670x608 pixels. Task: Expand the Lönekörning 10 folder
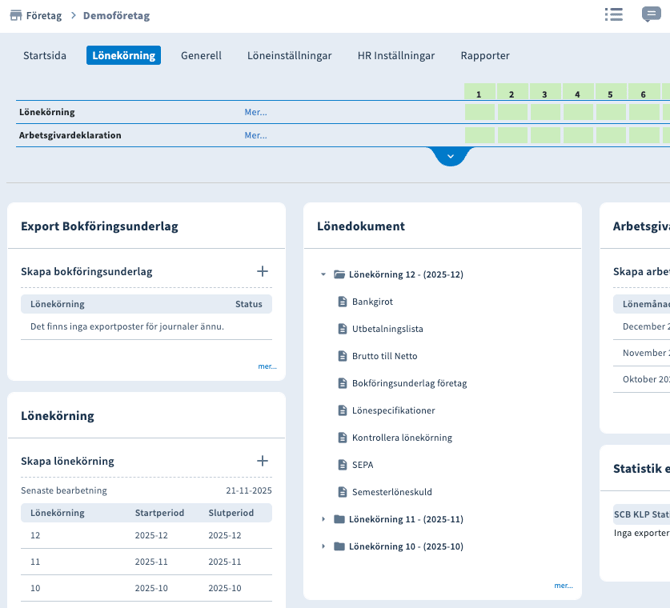(x=323, y=546)
